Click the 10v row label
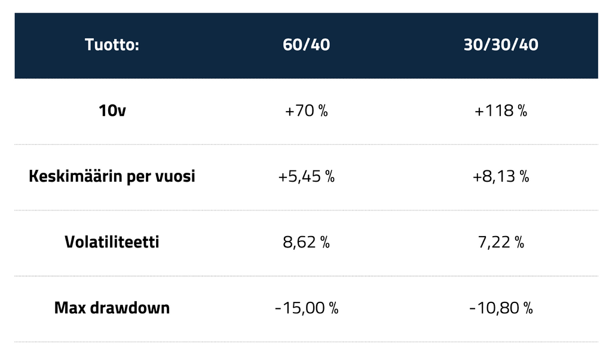The height and width of the screenshot is (364, 612). pos(112,111)
